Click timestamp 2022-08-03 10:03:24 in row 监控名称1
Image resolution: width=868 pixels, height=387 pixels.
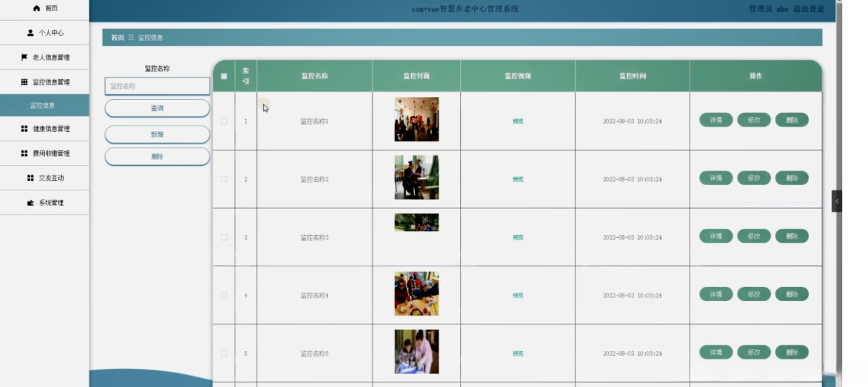(x=633, y=121)
